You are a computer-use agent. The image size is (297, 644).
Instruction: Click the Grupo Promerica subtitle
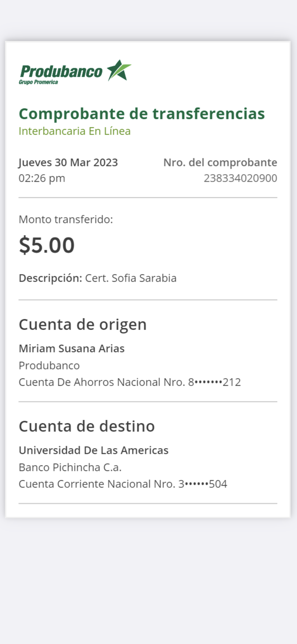coord(38,82)
